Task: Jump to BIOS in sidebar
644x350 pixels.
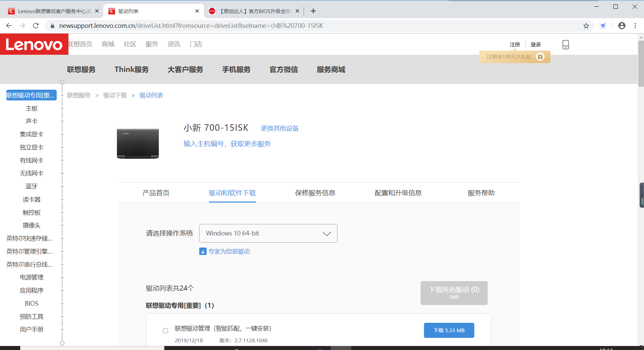Action: pos(32,304)
